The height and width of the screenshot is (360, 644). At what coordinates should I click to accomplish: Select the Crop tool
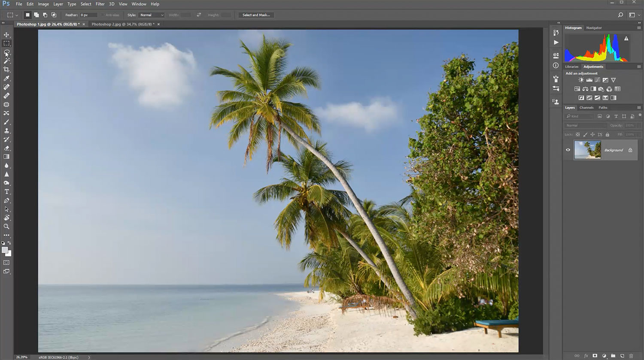click(6, 70)
